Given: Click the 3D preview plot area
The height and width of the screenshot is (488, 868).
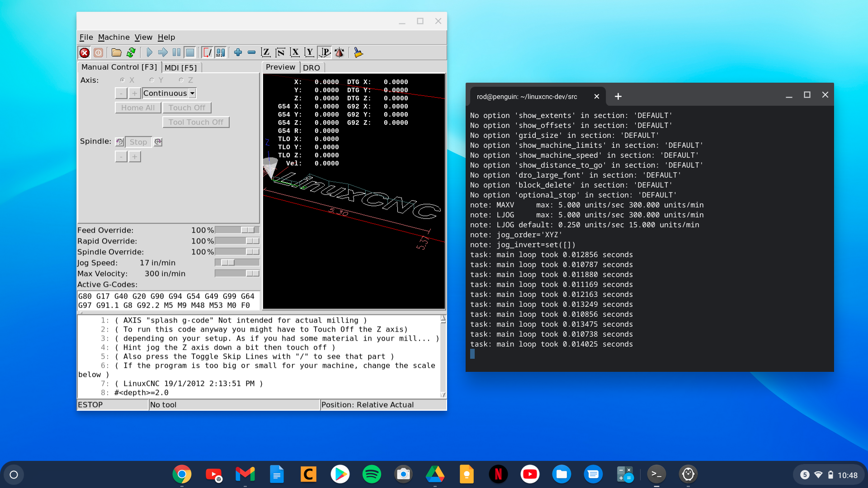Looking at the screenshot, I should 354,191.
